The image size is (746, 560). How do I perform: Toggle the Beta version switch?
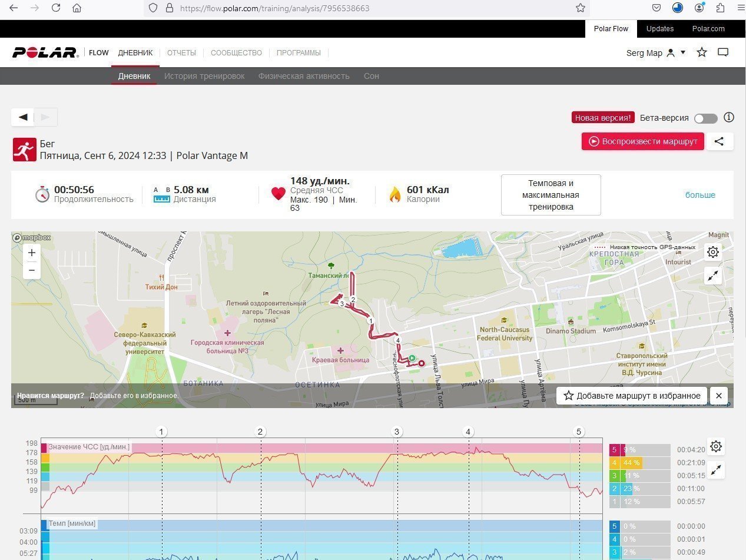[x=705, y=118]
